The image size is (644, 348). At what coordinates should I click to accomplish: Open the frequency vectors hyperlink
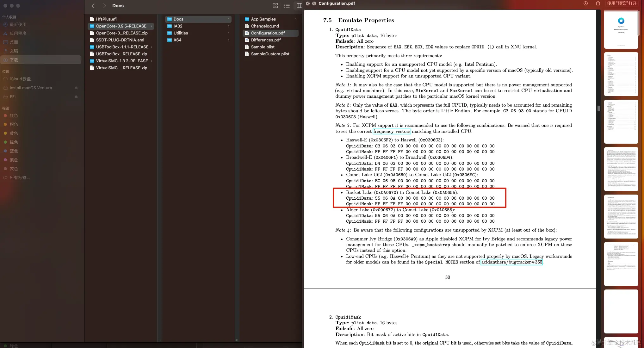click(392, 131)
